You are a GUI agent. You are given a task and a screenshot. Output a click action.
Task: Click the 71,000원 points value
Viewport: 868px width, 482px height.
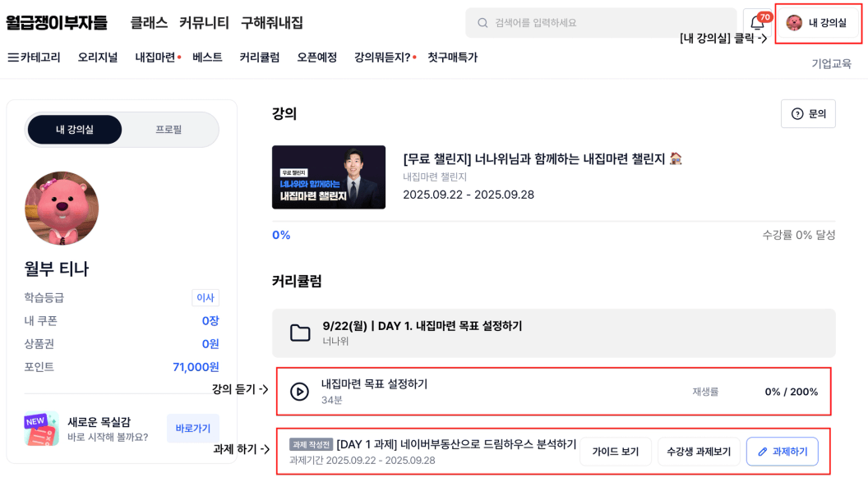[196, 367]
